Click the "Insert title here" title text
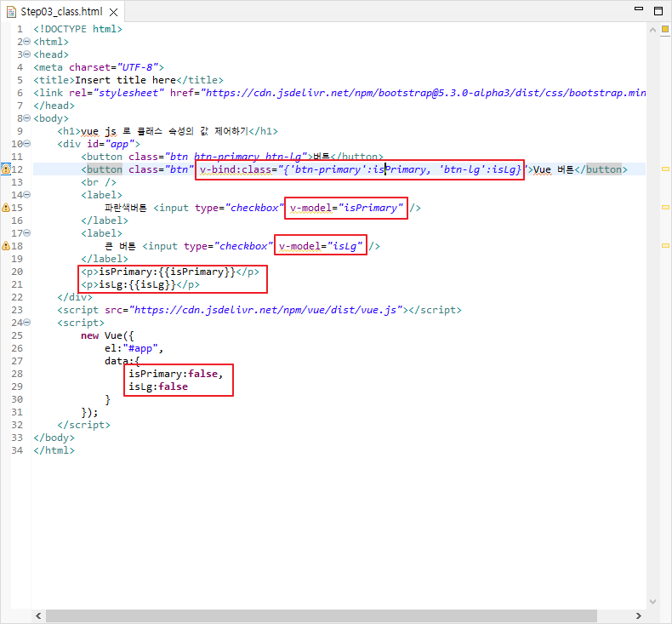The width and height of the screenshot is (672, 624). tap(125, 80)
